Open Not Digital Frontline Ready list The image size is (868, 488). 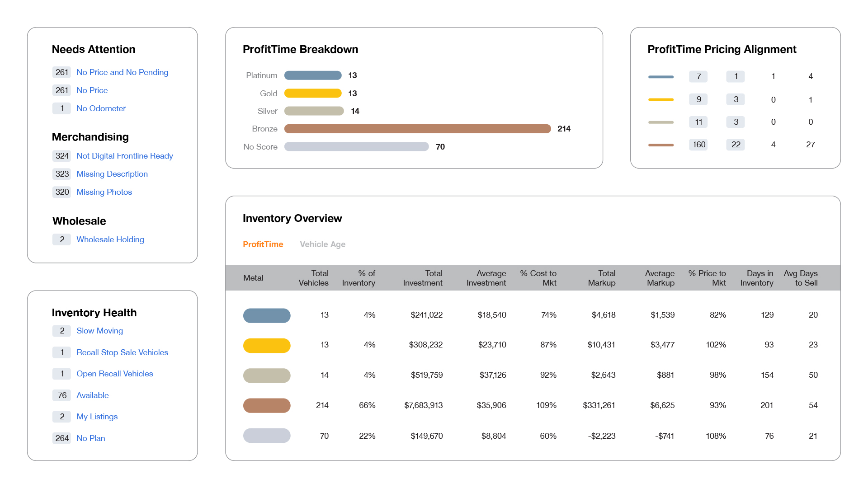pyautogui.click(x=124, y=156)
